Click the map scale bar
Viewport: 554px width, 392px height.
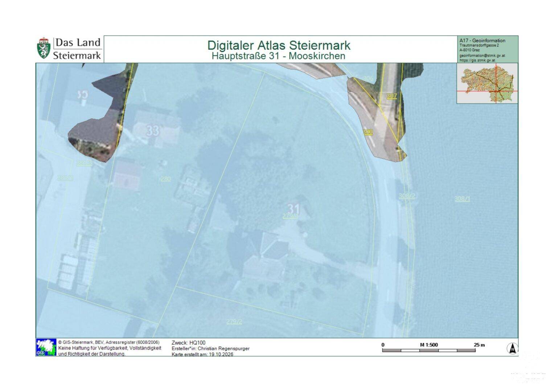(429, 351)
